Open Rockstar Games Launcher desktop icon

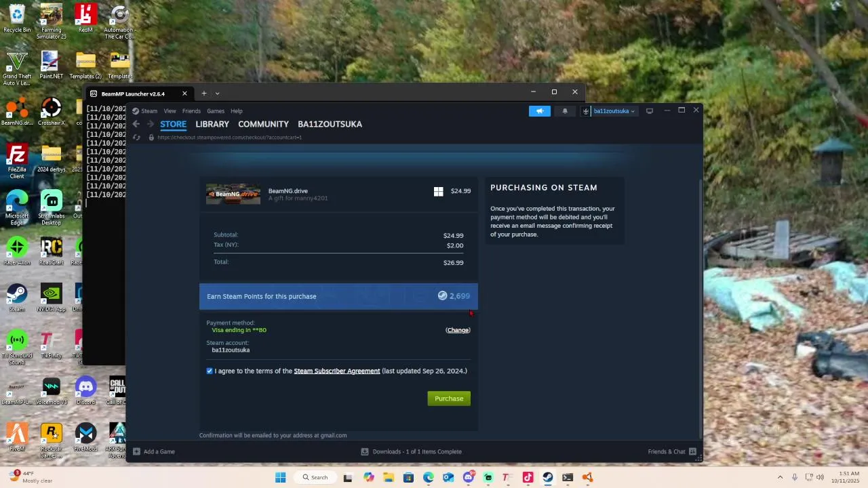pos(51,441)
